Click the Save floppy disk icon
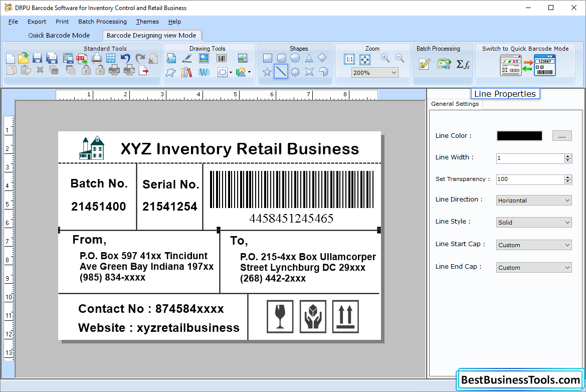 point(37,58)
